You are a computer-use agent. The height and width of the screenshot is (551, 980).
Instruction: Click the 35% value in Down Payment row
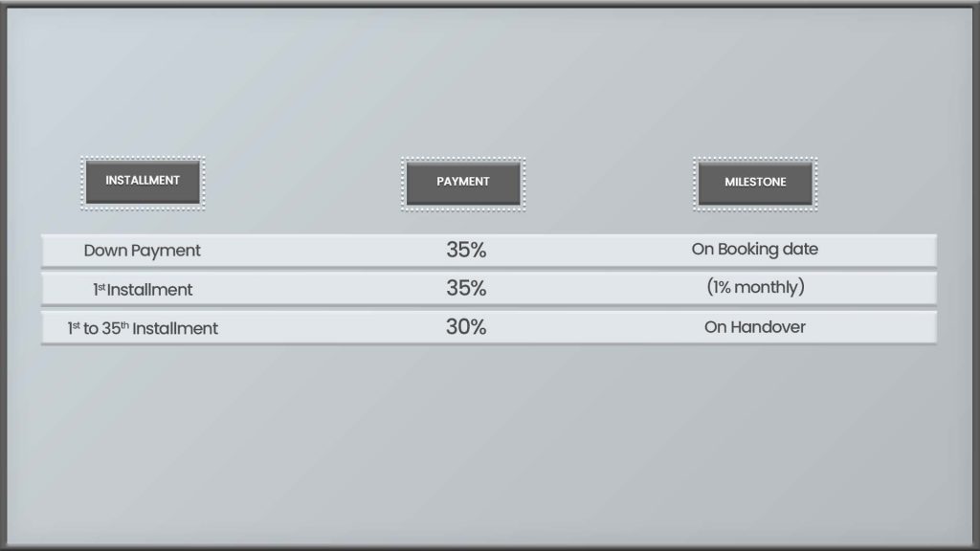click(x=466, y=250)
